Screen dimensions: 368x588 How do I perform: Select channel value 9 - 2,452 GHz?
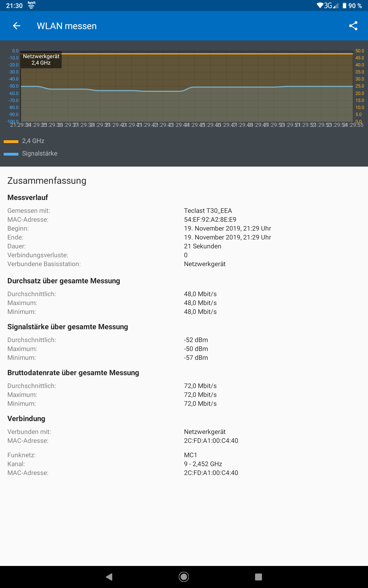[x=203, y=464]
